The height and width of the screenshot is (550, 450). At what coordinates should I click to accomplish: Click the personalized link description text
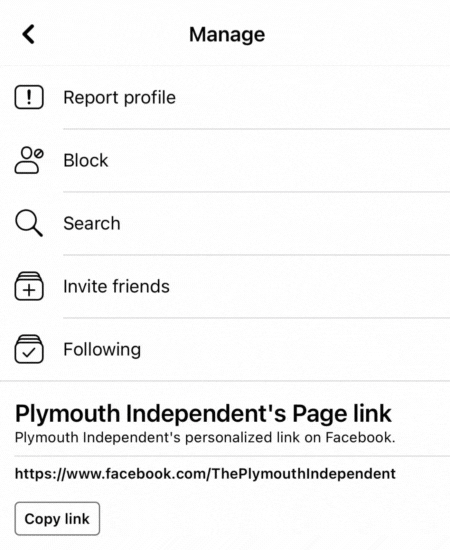pyautogui.click(x=205, y=438)
